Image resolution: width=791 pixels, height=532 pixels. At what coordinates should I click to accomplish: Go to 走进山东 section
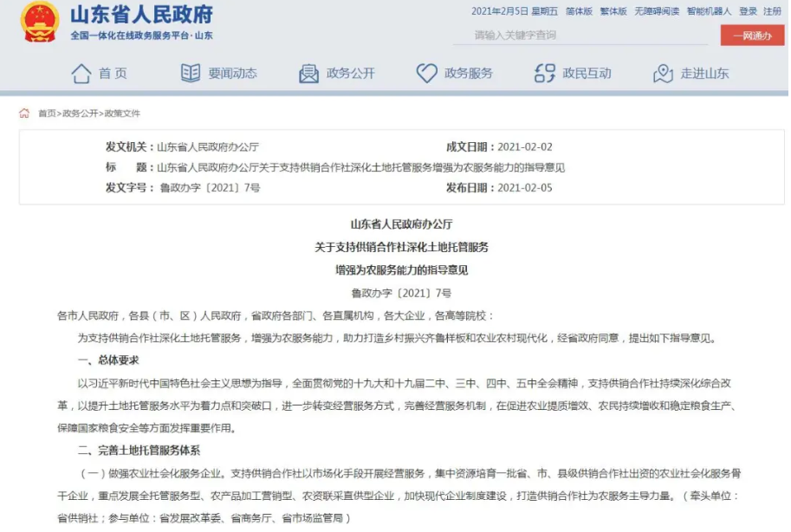703,74
